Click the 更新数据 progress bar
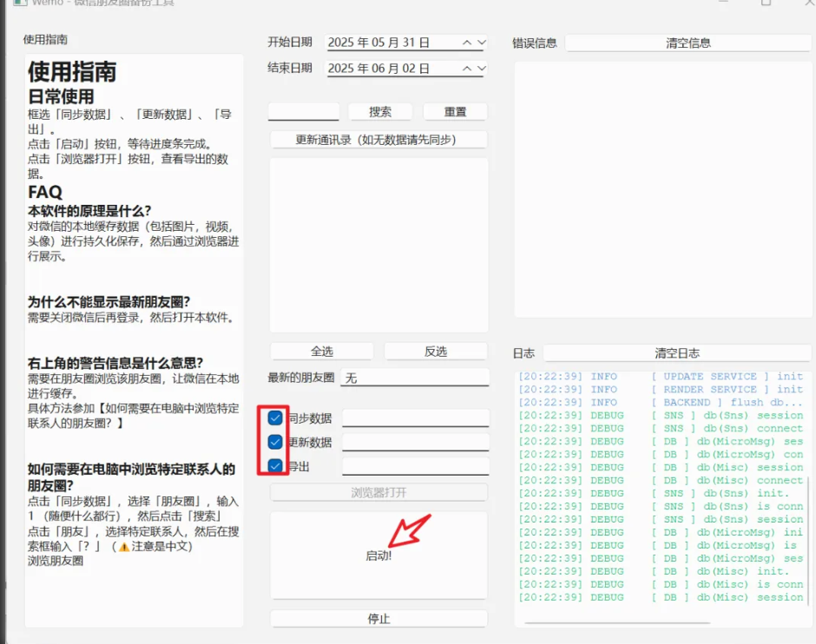 (x=415, y=442)
